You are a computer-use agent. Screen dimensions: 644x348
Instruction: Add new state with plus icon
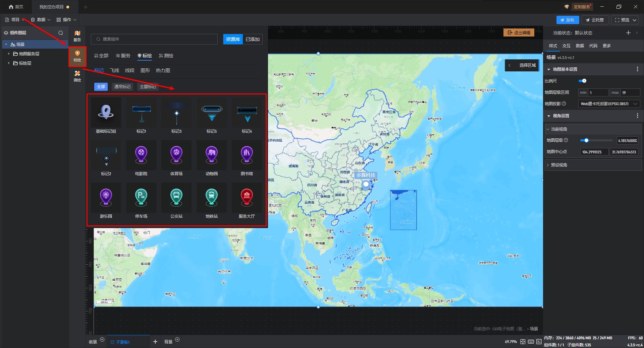tap(628, 33)
